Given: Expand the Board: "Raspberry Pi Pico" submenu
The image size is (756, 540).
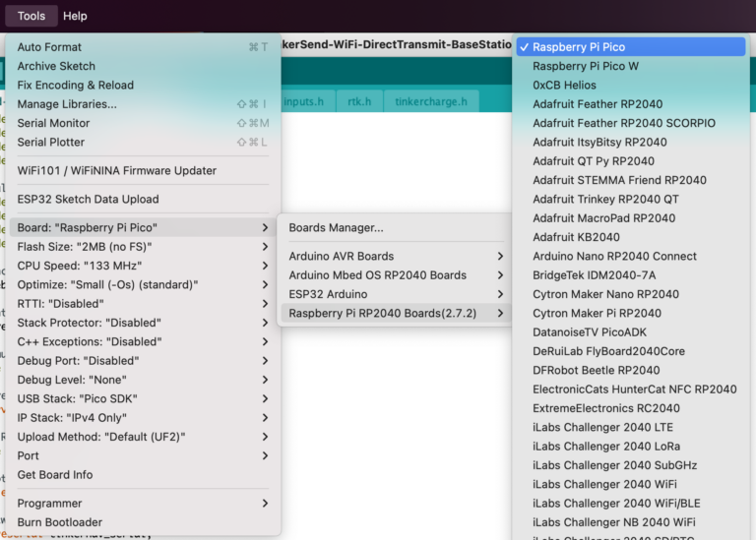Looking at the screenshot, I should [143, 227].
